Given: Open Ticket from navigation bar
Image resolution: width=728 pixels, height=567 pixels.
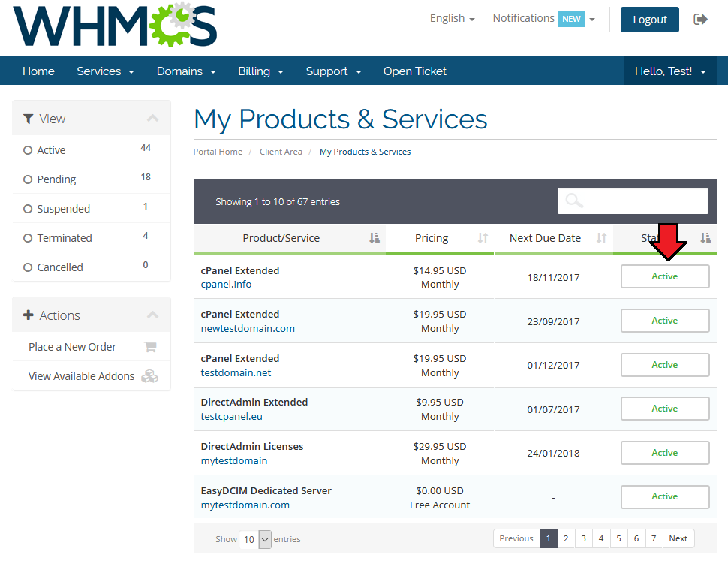Looking at the screenshot, I should pyautogui.click(x=414, y=71).
